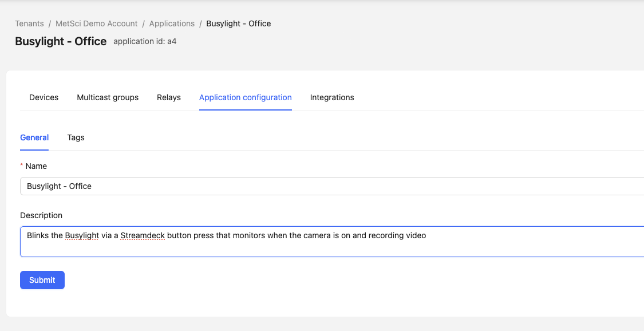Focus the Name input field
The width and height of the screenshot is (644, 331).
point(332,186)
